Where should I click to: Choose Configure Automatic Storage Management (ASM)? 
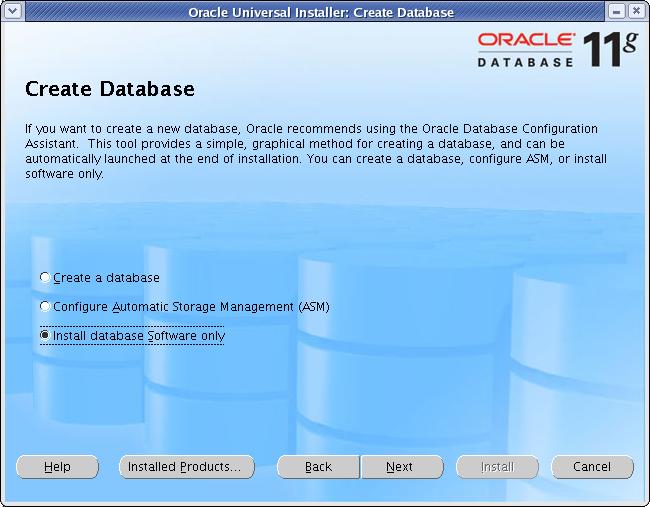tap(185, 307)
